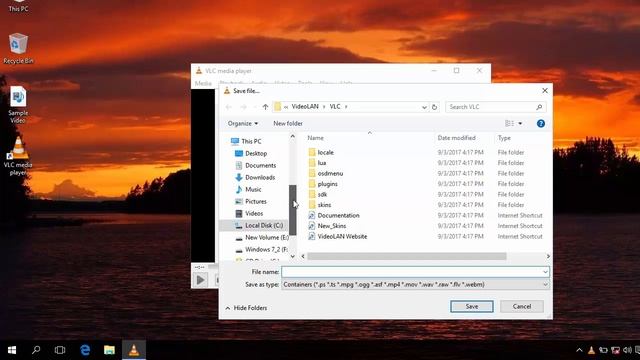Sort by the Type column header
640x360 pixels.
tap(504, 138)
